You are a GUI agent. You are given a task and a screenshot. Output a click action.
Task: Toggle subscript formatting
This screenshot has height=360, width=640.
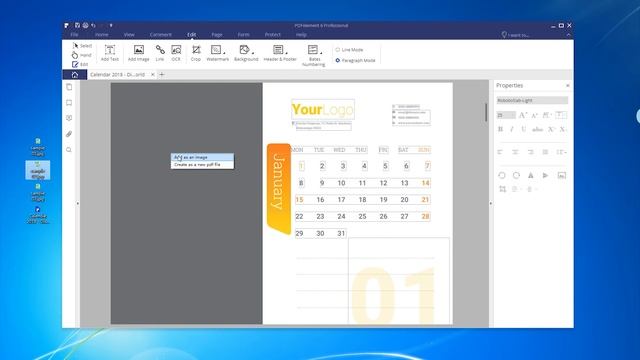tap(563, 129)
